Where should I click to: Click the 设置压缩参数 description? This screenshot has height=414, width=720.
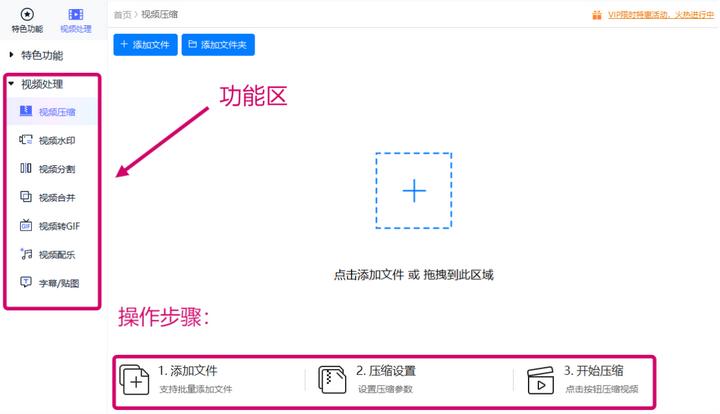[385, 389]
